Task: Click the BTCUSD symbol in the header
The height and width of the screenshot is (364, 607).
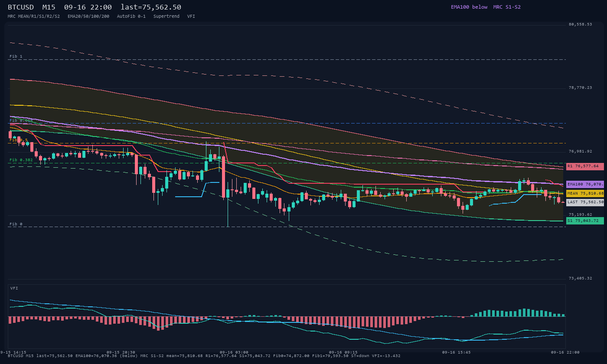Action: click(21, 7)
